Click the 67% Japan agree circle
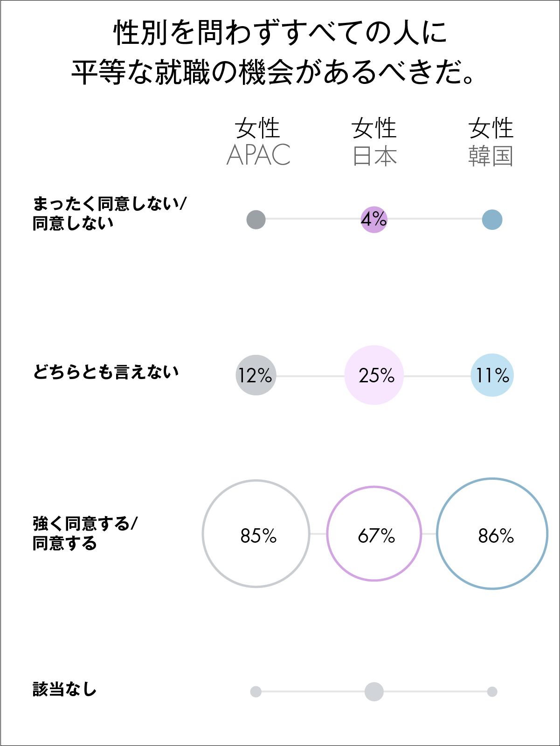The width and height of the screenshot is (560, 746). [374, 534]
